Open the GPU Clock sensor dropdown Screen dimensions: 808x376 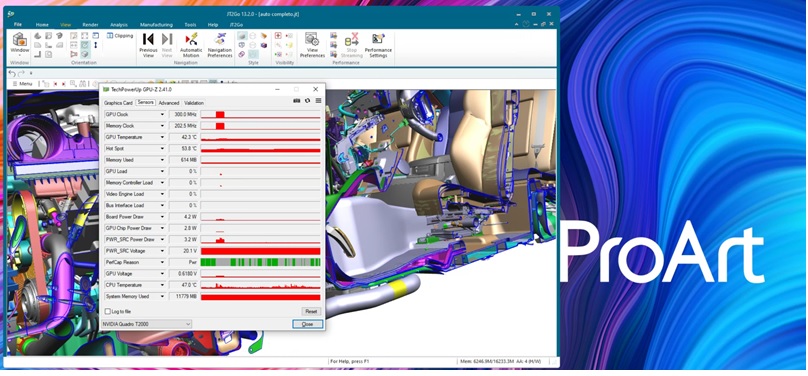tap(162, 114)
